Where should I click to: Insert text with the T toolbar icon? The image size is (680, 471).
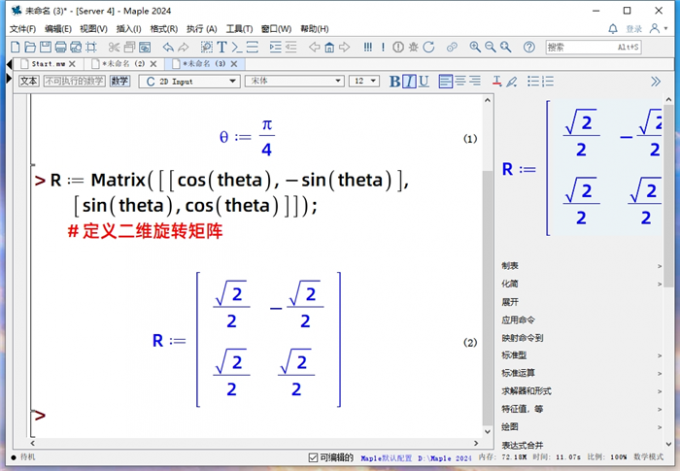click(x=221, y=47)
